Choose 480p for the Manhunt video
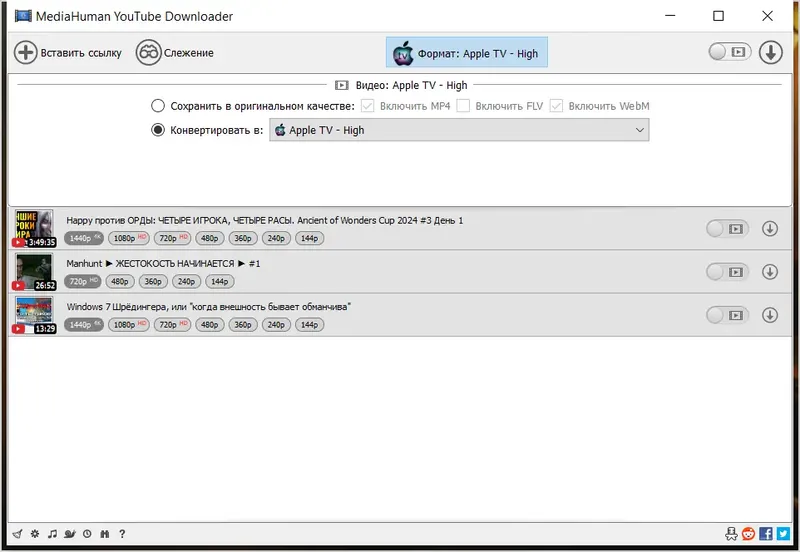This screenshot has width=800, height=552. (120, 282)
